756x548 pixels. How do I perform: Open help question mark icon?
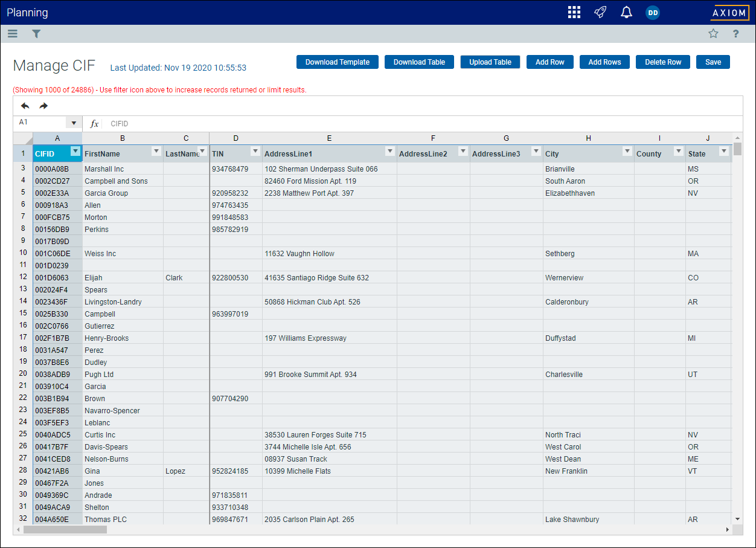[735, 34]
